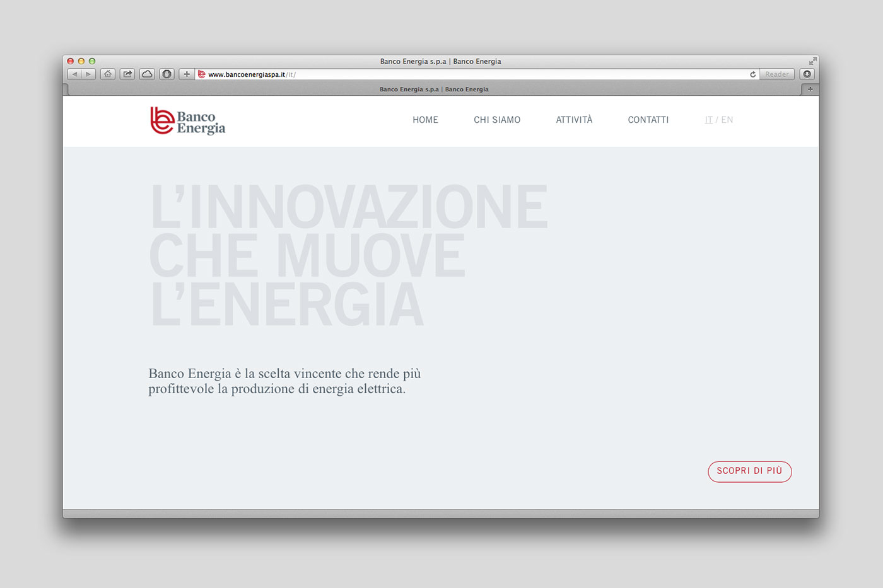Open the CONTATTI menu item
The height and width of the screenshot is (588, 883).
point(648,120)
